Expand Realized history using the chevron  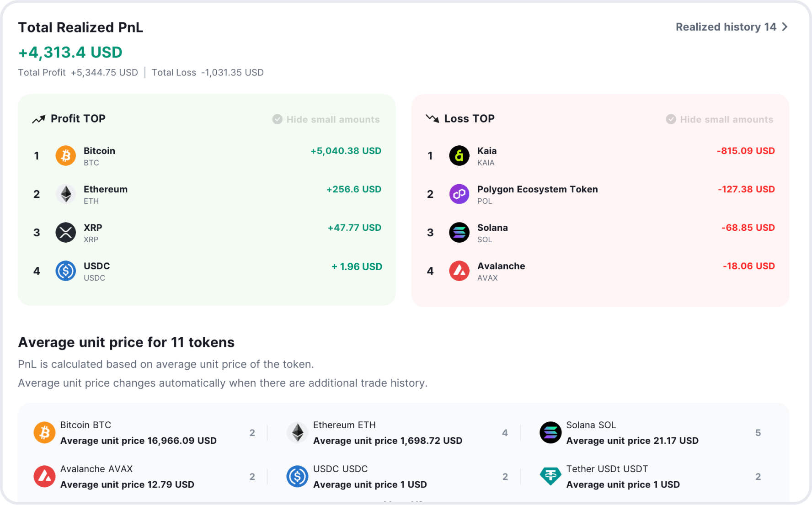tap(785, 27)
